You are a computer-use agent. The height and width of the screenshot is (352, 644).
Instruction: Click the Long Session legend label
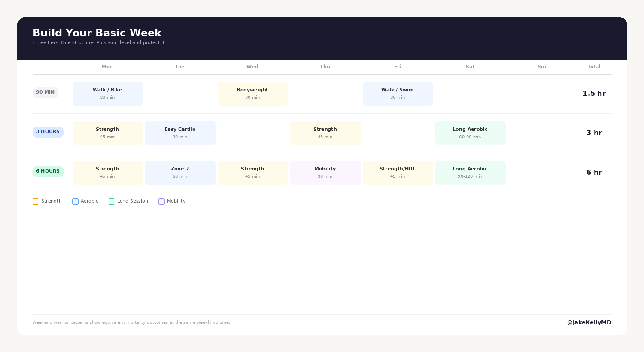click(x=133, y=201)
